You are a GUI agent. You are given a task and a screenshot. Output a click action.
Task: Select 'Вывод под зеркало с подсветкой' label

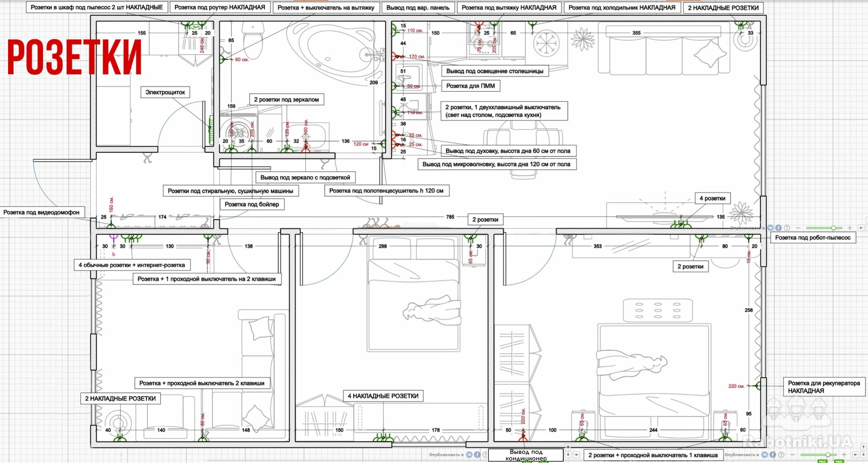point(306,177)
